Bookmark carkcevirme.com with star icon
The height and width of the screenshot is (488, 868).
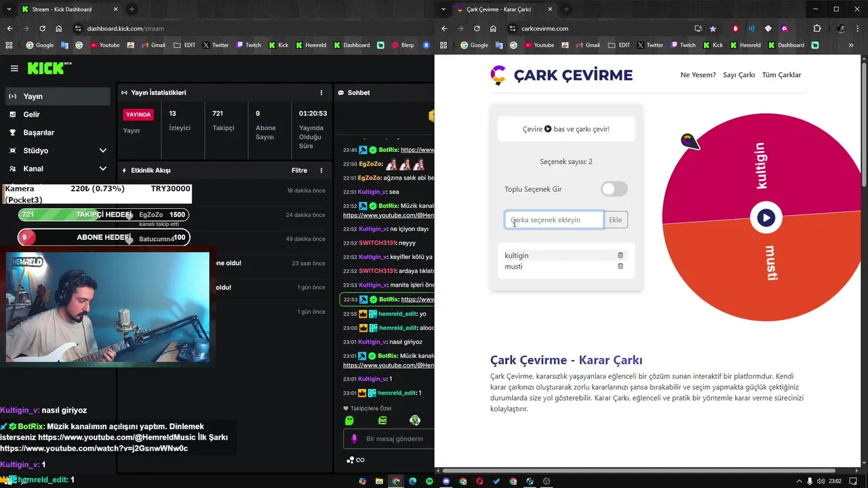(713, 28)
